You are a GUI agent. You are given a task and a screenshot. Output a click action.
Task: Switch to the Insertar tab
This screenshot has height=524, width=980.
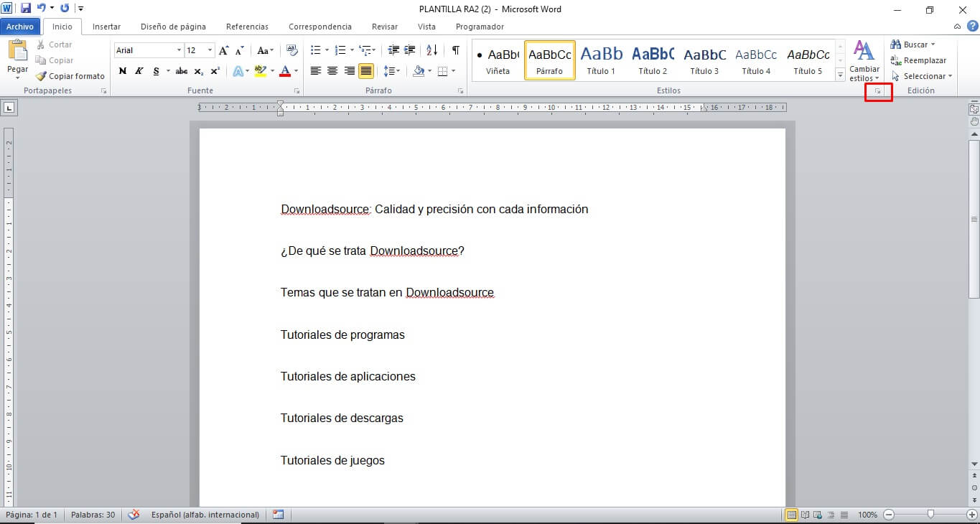[x=106, y=27]
